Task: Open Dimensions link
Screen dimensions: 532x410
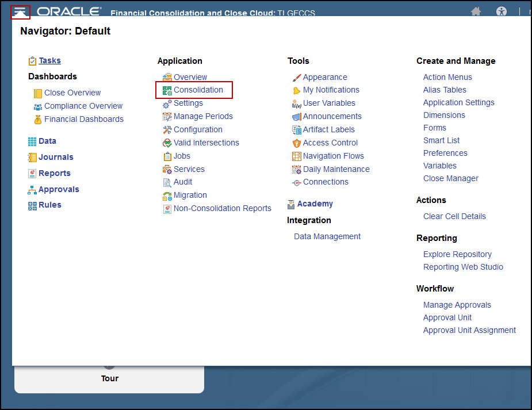Action: point(444,115)
